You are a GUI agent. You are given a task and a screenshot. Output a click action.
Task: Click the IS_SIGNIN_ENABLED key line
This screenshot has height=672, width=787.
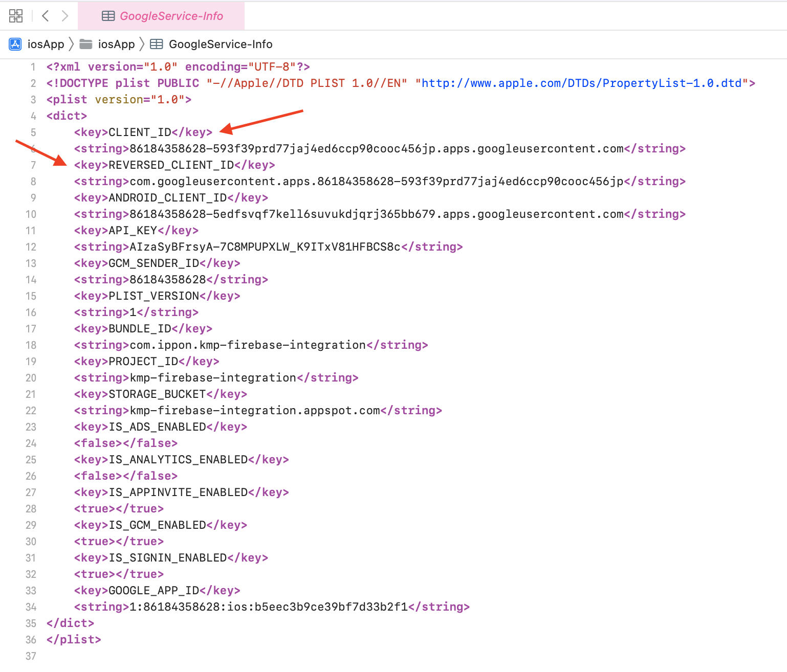171,557
